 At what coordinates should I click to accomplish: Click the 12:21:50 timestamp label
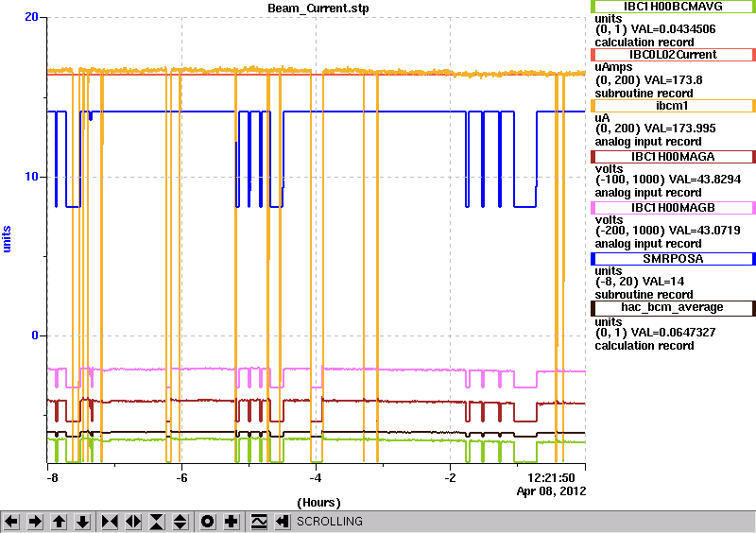[x=551, y=478]
